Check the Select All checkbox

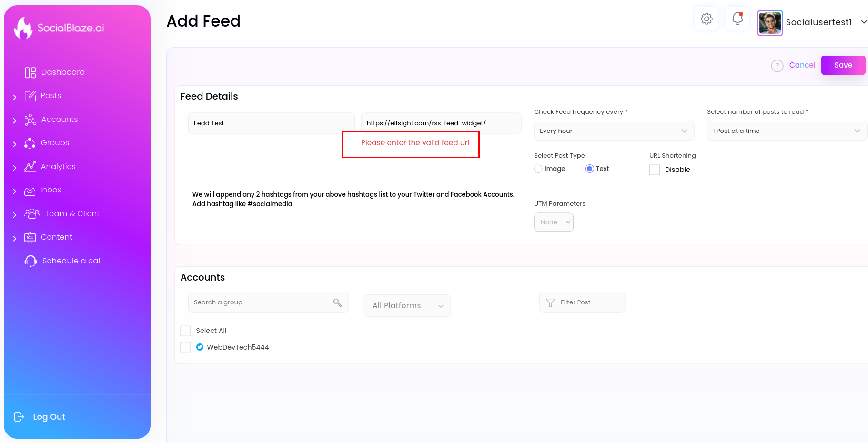click(186, 331)
